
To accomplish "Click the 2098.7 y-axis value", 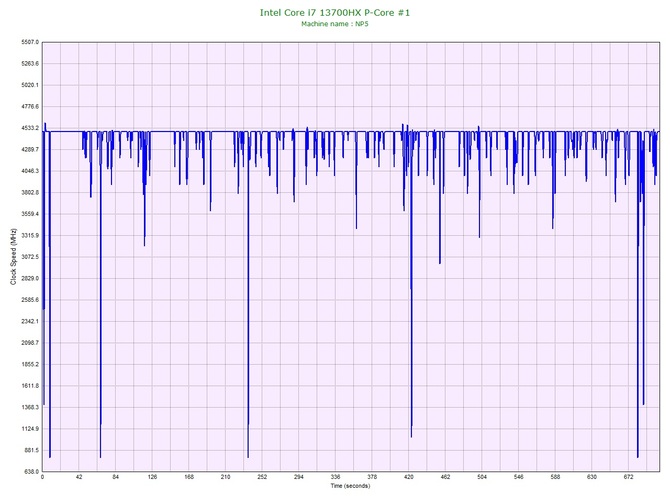I will [30, 343].
